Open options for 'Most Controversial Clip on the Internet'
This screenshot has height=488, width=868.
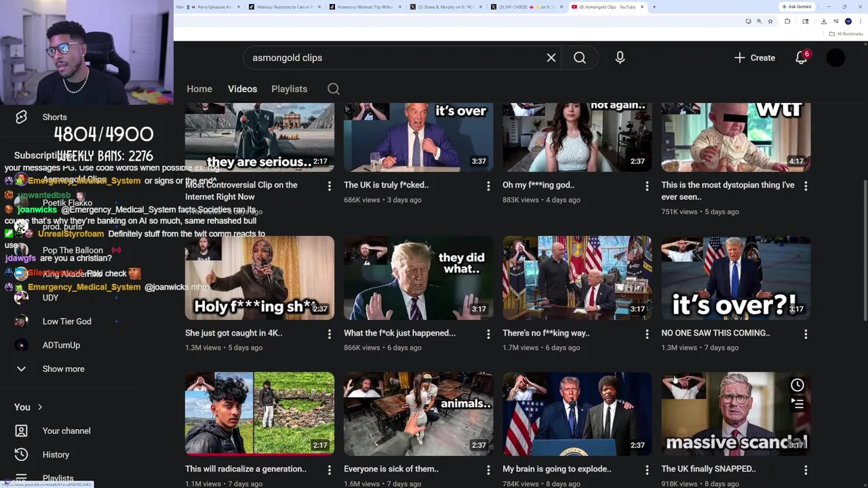click(x=330, y=186)
